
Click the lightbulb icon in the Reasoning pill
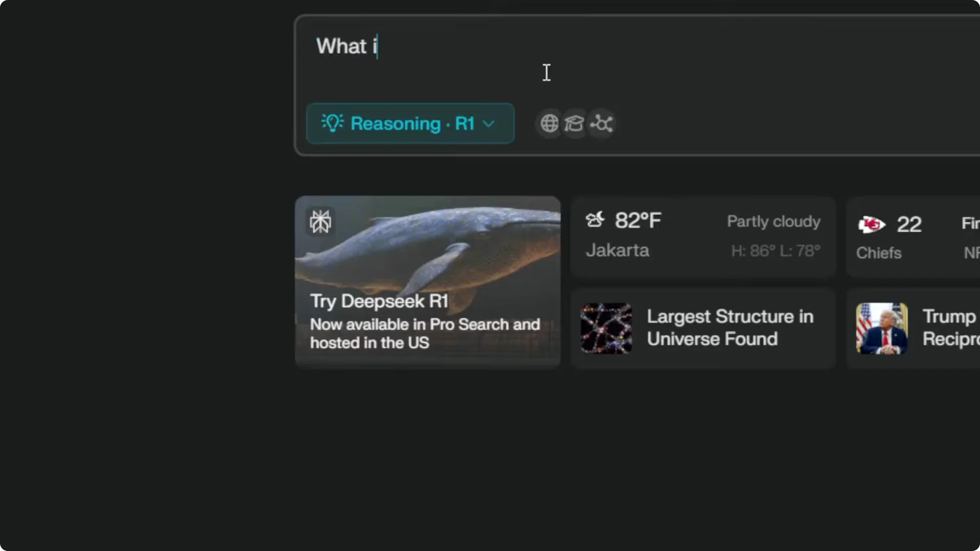coord(332,123)
